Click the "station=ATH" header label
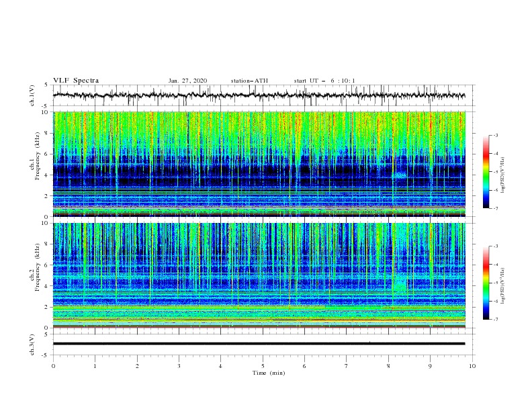Screen dimensions: 532x411 pyautogui.click(x=249, y=81)
